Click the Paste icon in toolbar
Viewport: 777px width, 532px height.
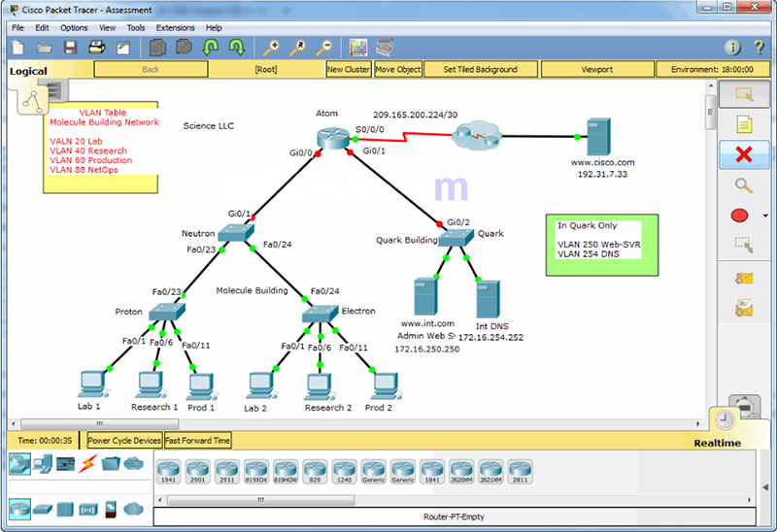point(184,47)
